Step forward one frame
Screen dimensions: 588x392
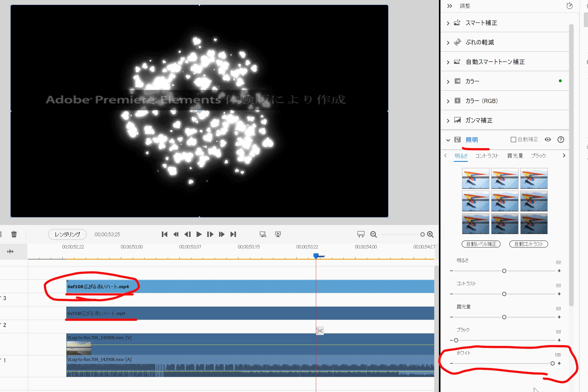pos(210,234)
